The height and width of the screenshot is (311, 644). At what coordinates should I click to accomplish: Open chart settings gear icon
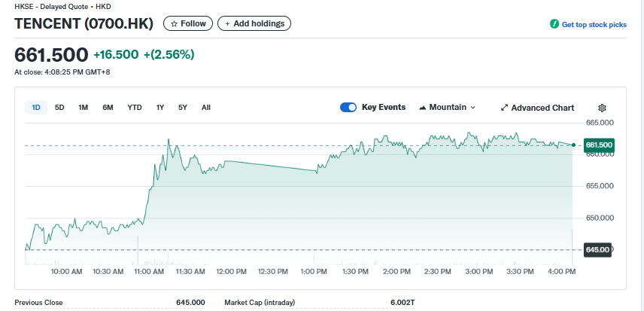602,108
